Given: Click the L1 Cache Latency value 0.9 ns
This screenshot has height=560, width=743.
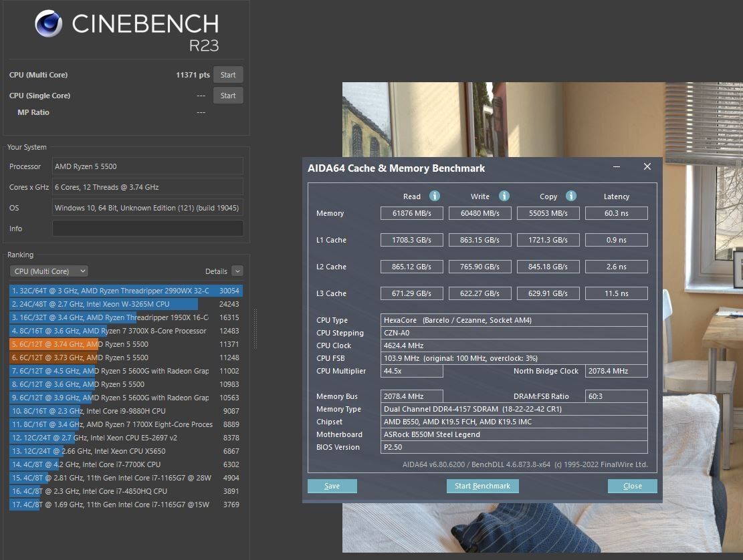Looking at the screenshot, I should (617, 240).
